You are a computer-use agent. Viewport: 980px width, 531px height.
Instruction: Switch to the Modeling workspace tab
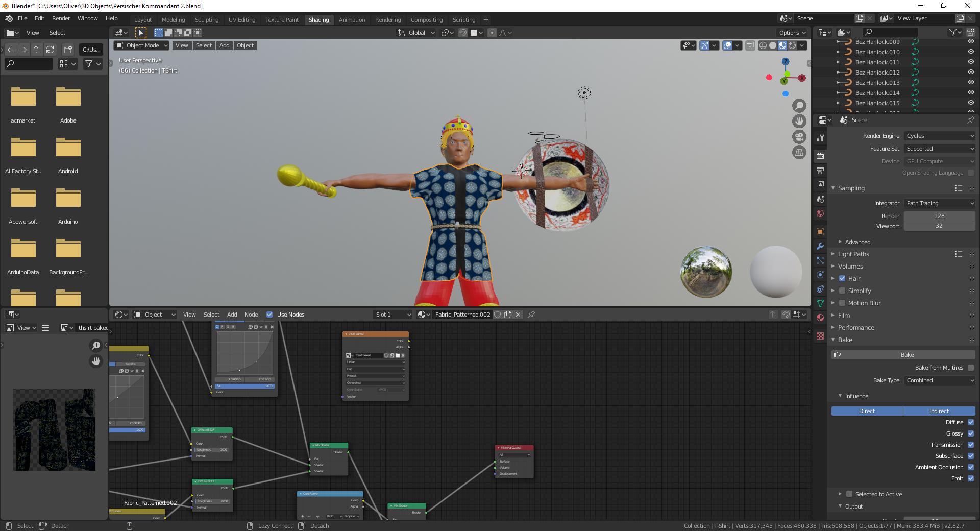(x=173, y=20)
